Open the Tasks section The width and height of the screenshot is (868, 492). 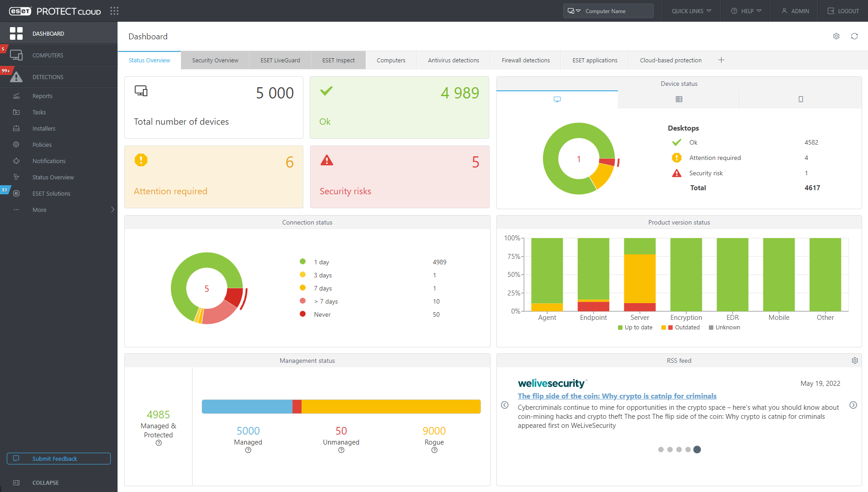(39, 112)
